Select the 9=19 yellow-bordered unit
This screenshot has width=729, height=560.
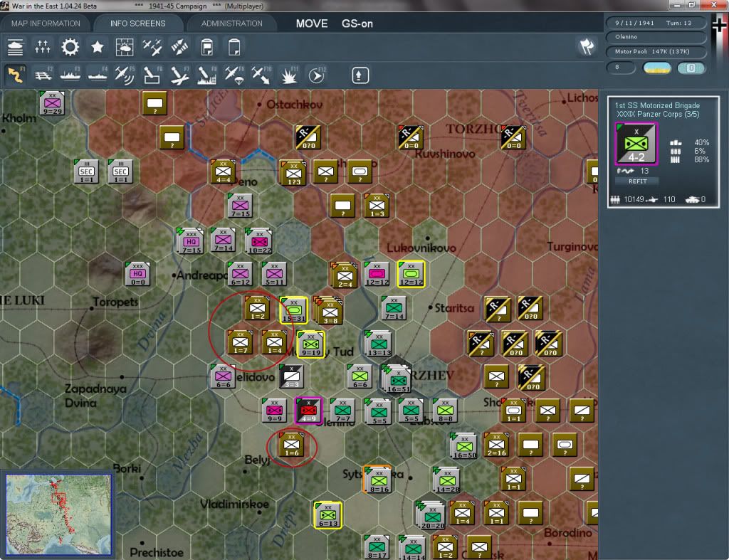pyautogui.click(x=310, y=344)
